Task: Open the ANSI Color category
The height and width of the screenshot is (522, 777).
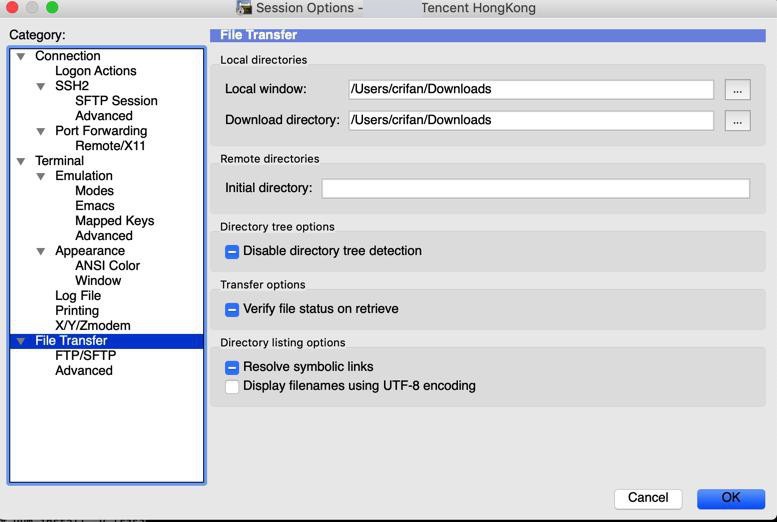Action: (108, 266)
